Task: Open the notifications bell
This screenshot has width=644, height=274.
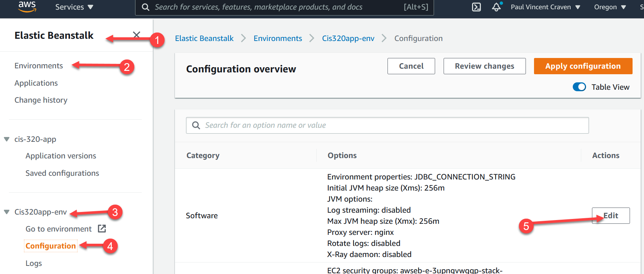Action: point(497,7)
